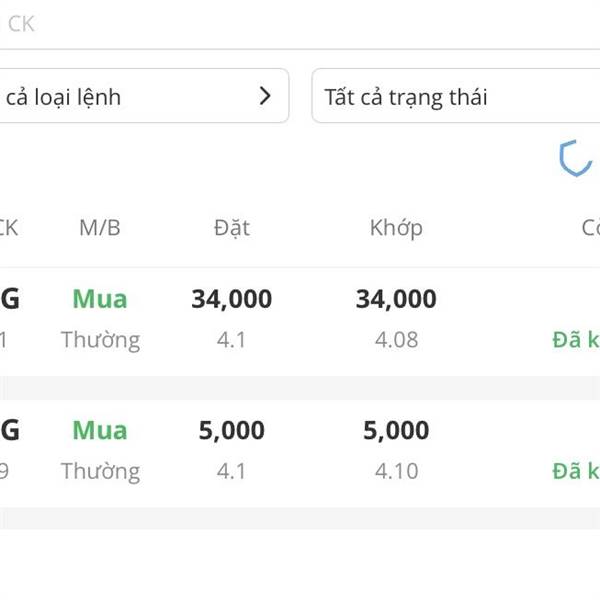Viewport: 600px width, 600px height.
Task: Click the blue refresh spinner icon
Action: click(576, 158)
